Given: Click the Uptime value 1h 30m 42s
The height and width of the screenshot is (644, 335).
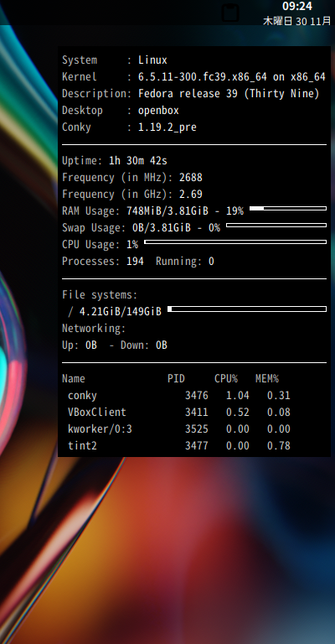Looking at the screenshot, I should 138,161.
